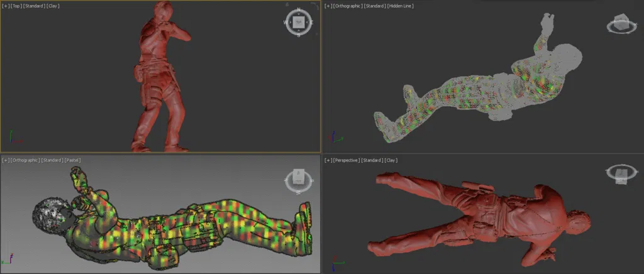Open the [Hidden Line] shading style menu
The width and height of the screenshot is (644, 274).
click(x=401, y=6)
